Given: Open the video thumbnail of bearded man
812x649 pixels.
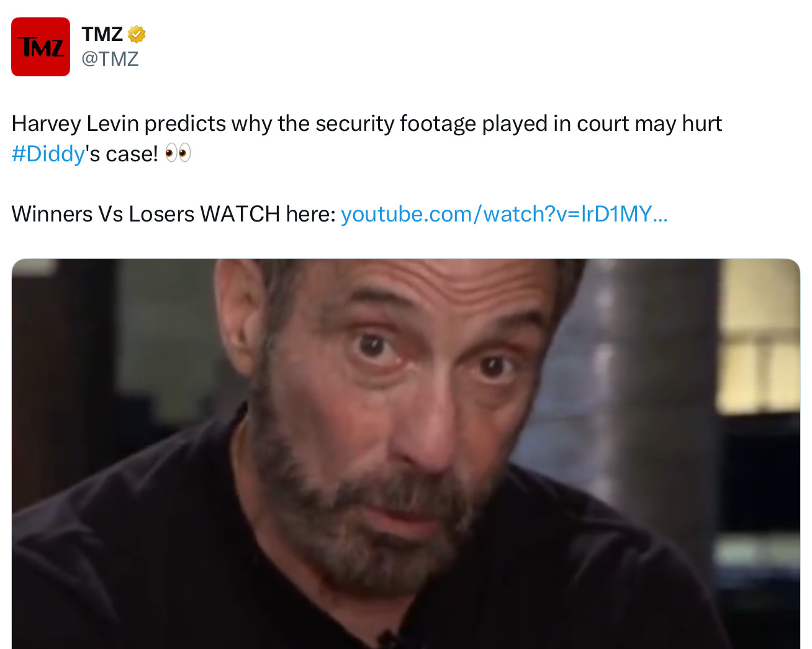Looking at the screenshot, I should click(x=405, y=454).
